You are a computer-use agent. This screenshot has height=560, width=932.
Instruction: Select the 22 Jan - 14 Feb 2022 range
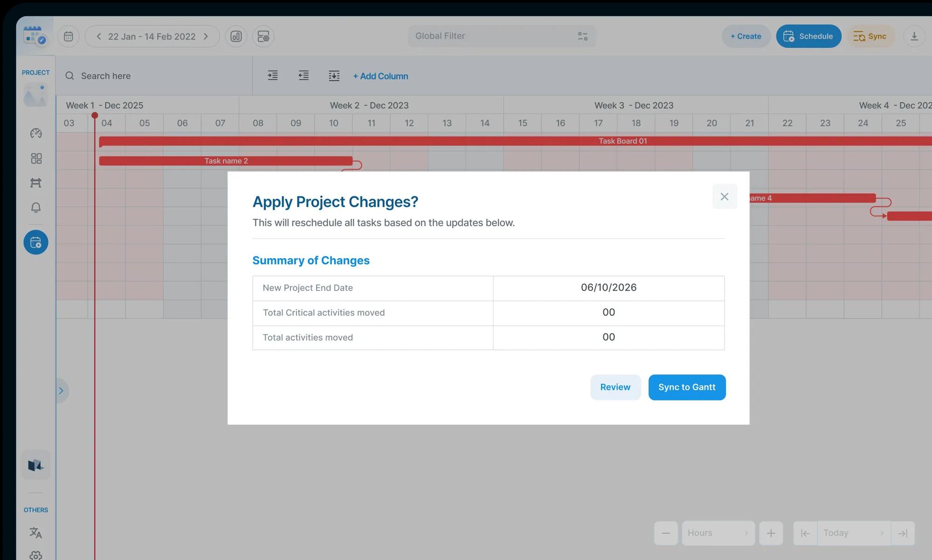152,36
